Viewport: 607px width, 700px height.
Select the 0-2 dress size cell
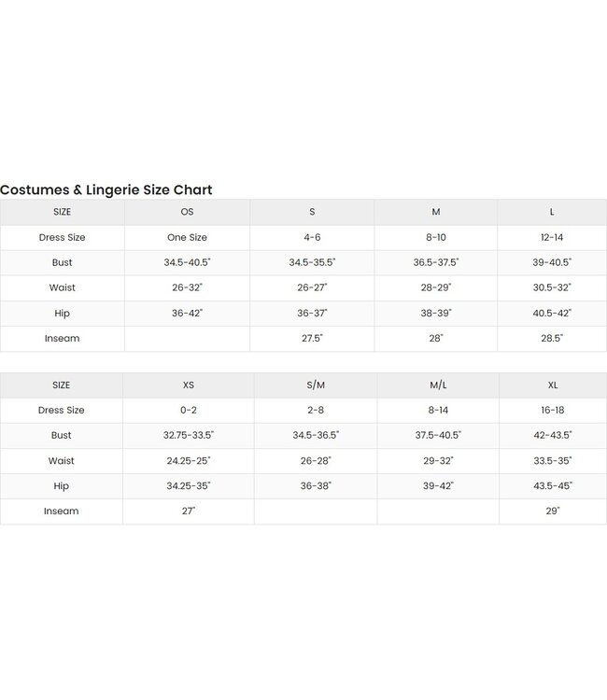(188, 410)
